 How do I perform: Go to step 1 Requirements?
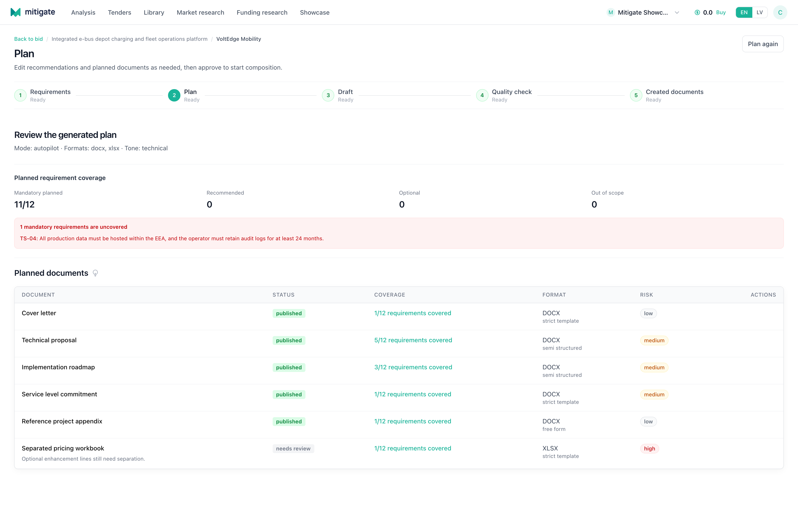click(42, 95)
